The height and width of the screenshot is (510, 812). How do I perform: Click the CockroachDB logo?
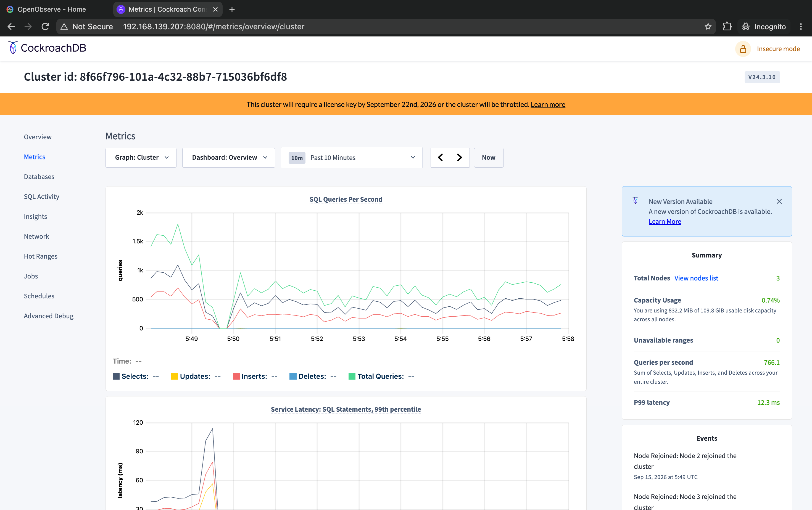coord(47,48)
